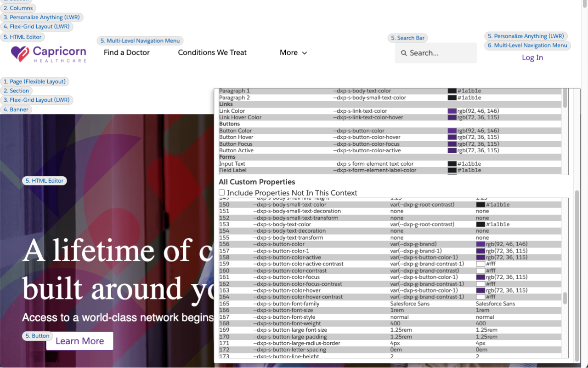Click the "1. Page (Flexible Layout)" badge

tap(34, 81)
